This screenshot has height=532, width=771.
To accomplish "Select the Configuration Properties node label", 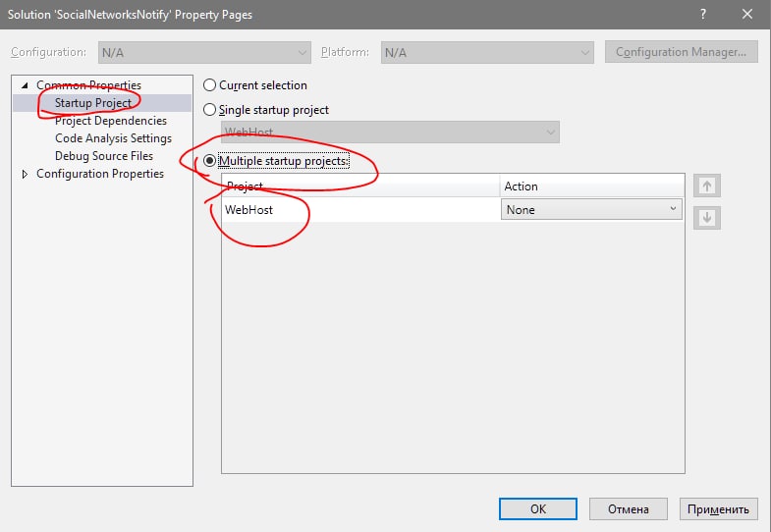I will [100, 174].
